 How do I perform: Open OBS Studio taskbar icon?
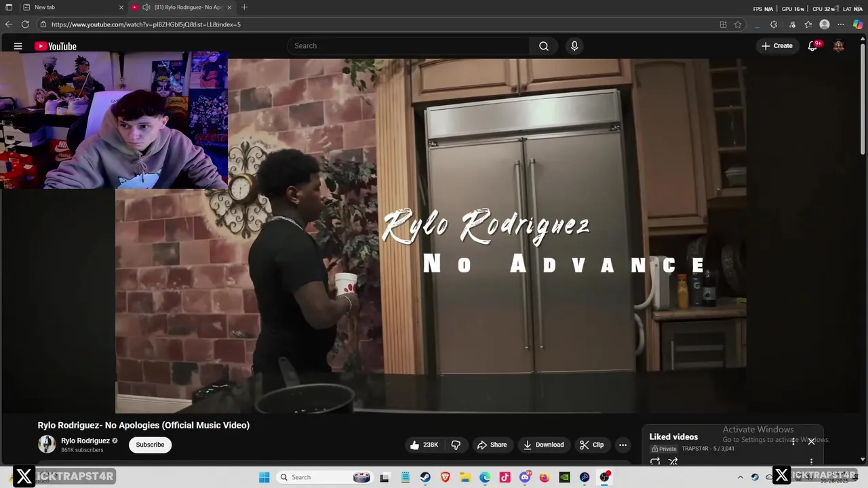click(604, 477)
